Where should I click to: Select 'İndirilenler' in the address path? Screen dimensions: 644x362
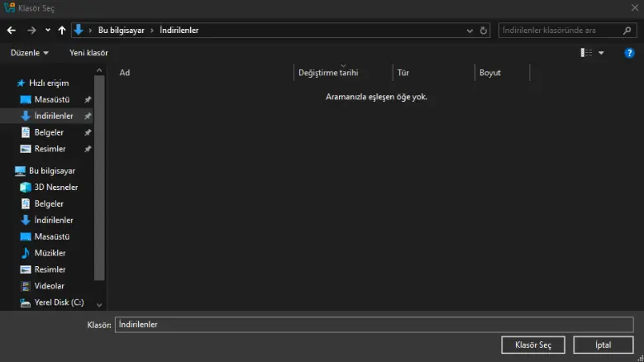click(179, 31)
